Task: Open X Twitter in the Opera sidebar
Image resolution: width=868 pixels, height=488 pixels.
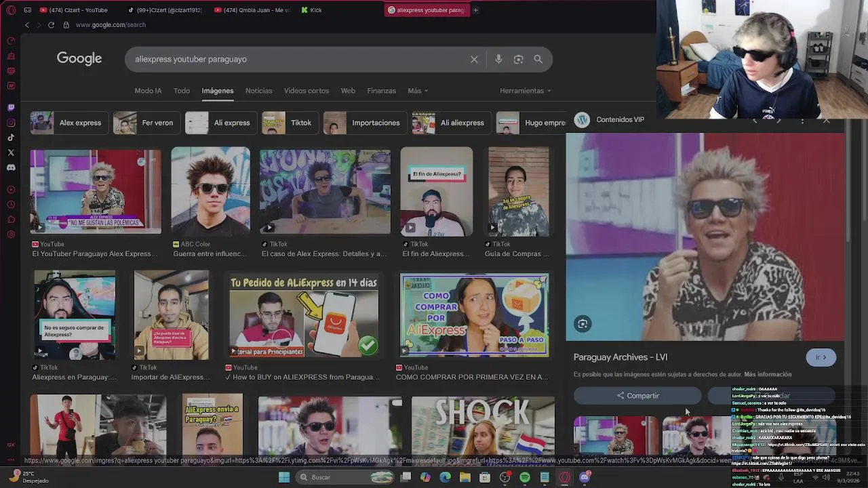Action: 11,152
